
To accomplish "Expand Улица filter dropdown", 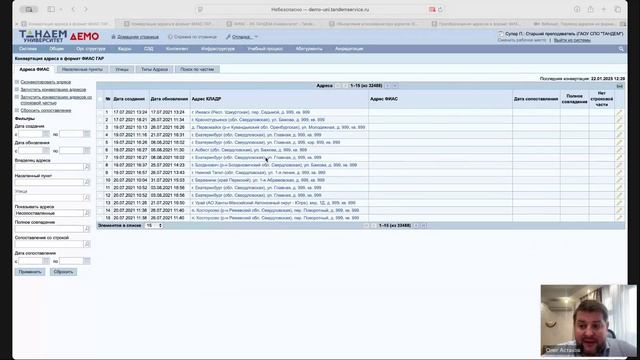I will (87, 198).
